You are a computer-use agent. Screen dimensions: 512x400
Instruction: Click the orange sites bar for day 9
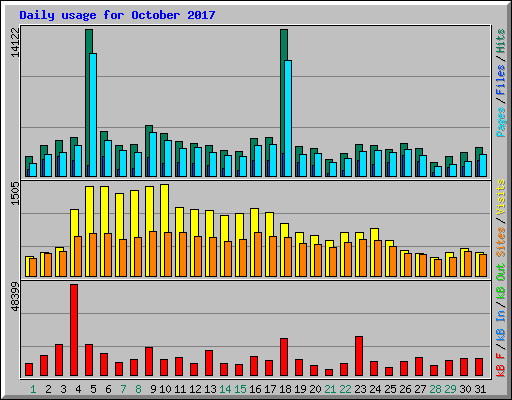pyautogui.click(x=153, y=254)
